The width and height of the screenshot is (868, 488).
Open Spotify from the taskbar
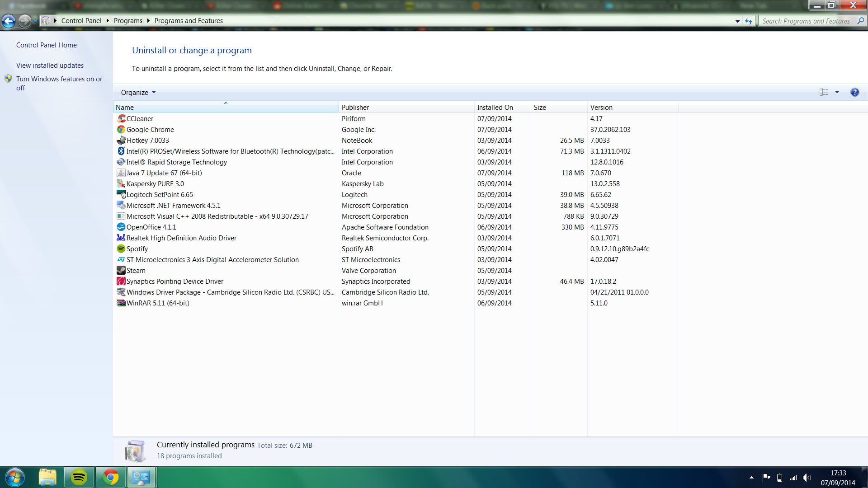pyautogui.click(x=79, y=477)
